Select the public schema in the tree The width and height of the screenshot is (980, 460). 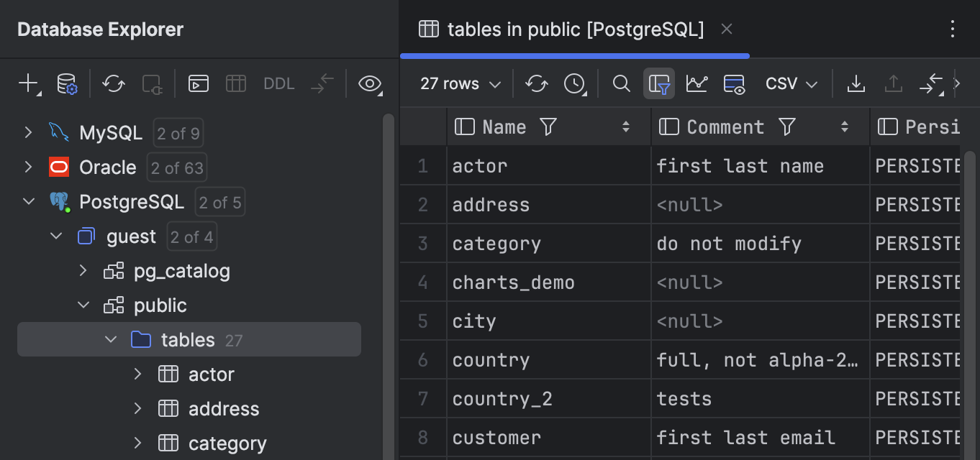click(x=160, y=305)
